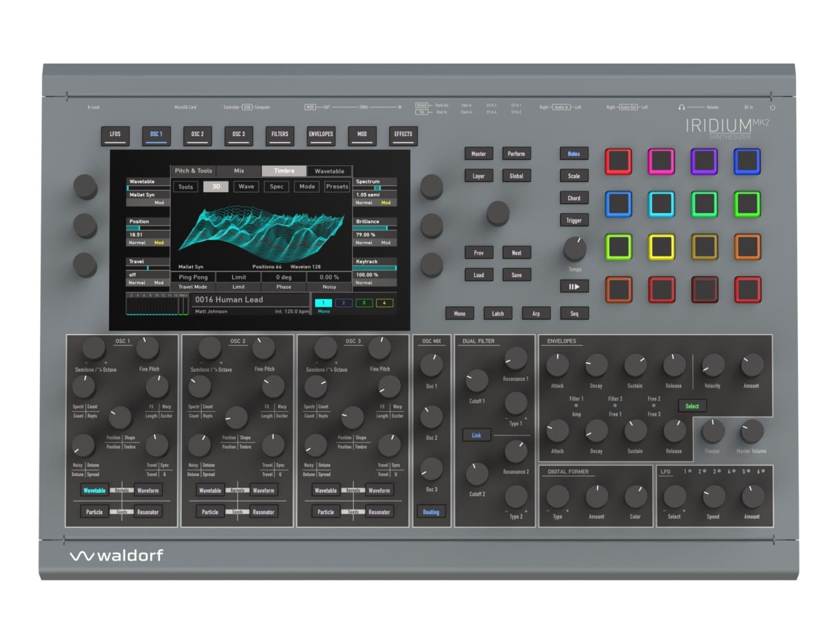The height and width of the screenshot is (644, 838).
Task: Open the 0016 Human Lead patch name
Action: point(229,300)
